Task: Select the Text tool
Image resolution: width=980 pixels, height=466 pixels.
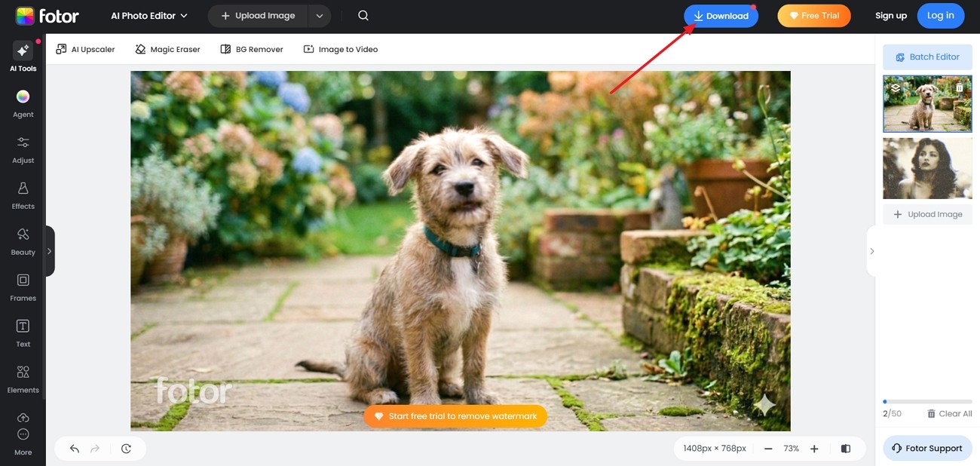Action: coord(23,333)
